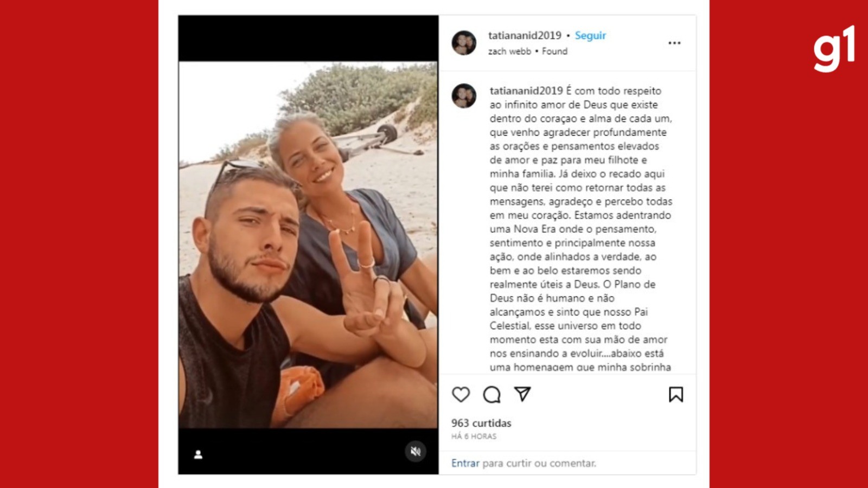Click the beach selfie video
This screenshot has width=868, height=488.
pos(308,245)
